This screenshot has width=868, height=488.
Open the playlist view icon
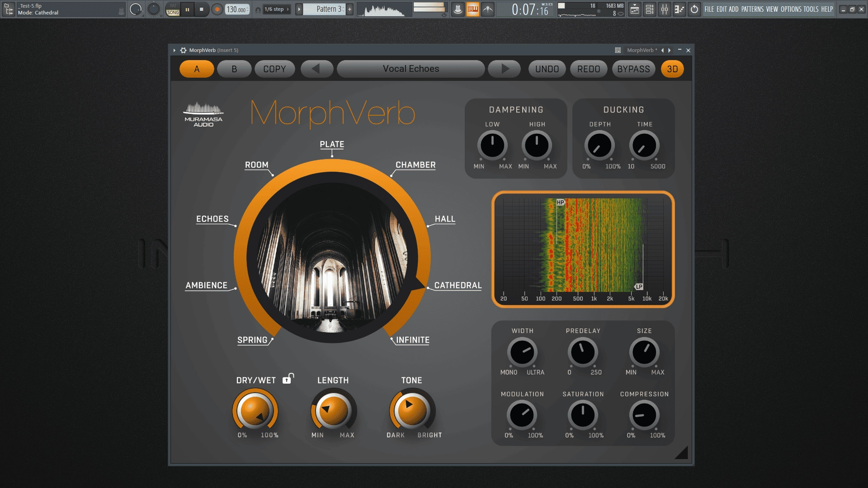pyautogui.click(x=635, y=9)
